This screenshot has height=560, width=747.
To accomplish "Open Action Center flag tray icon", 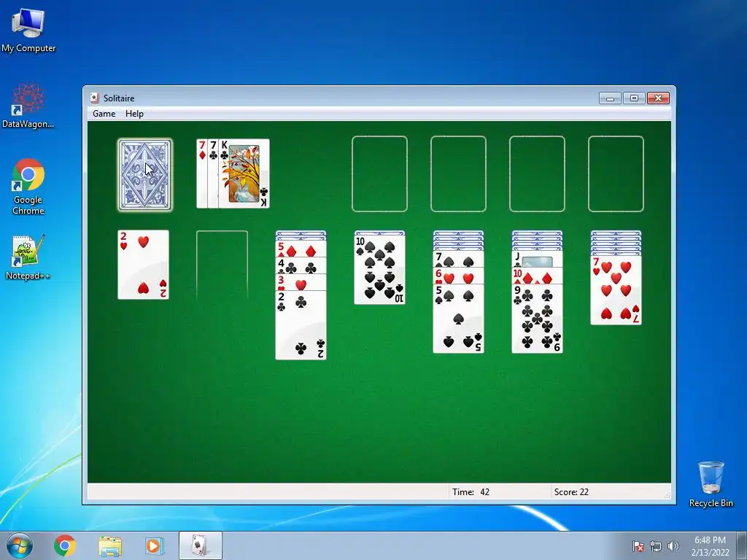I will 638,546.
